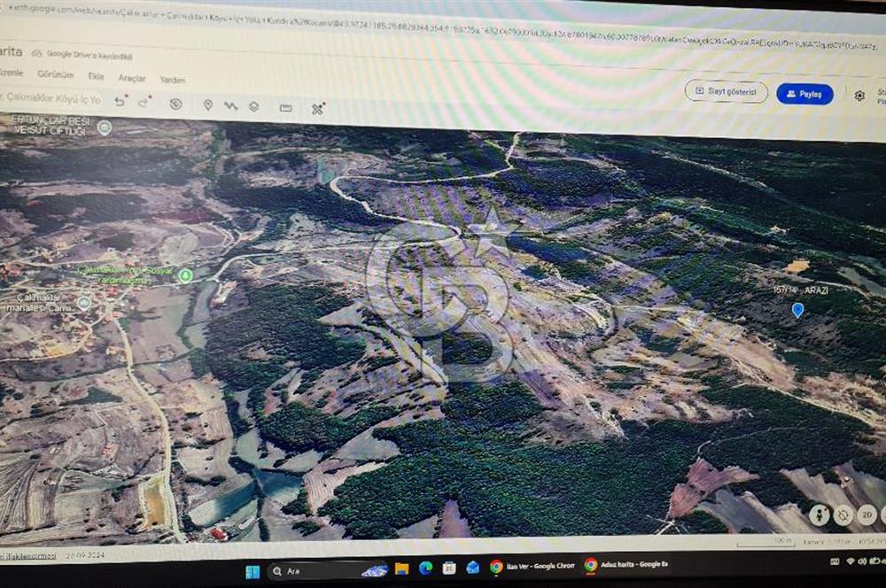Image resolution: width=886 pixels, height=588 pixels.
Task: Select the add placemark pin tool
Action: pyautogui.click(x=208, y=105)
